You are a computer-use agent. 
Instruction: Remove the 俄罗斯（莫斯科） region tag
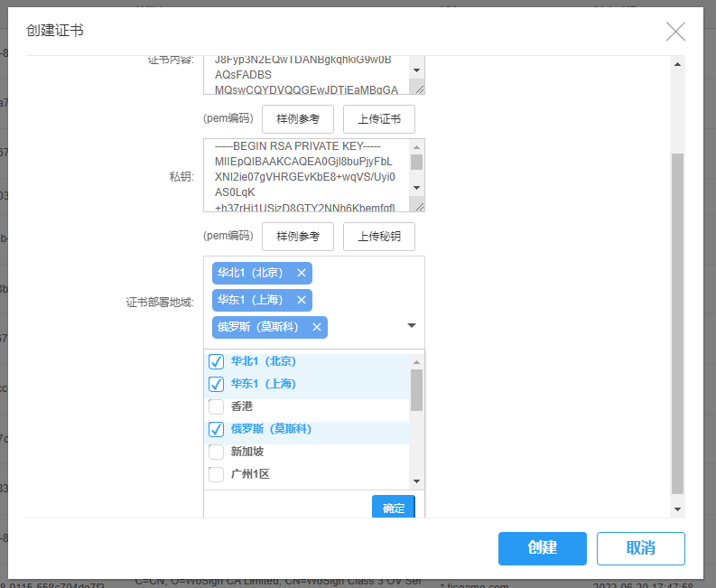tap(317, 327)
